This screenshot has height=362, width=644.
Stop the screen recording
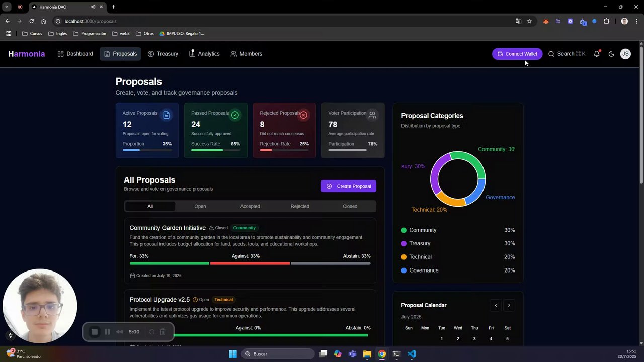tap(94, 332)
